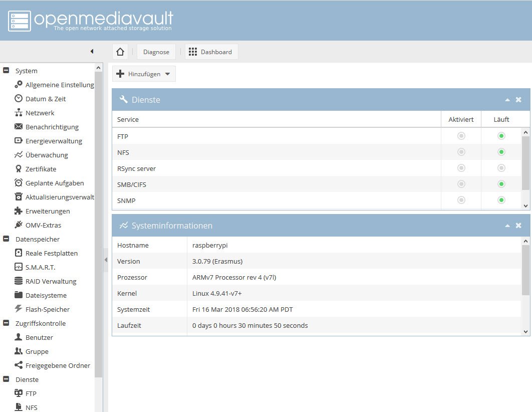This screenshot has width=532, height=412.
Task: Open Energieverwaltung battery icon
Action: (19, 140)
